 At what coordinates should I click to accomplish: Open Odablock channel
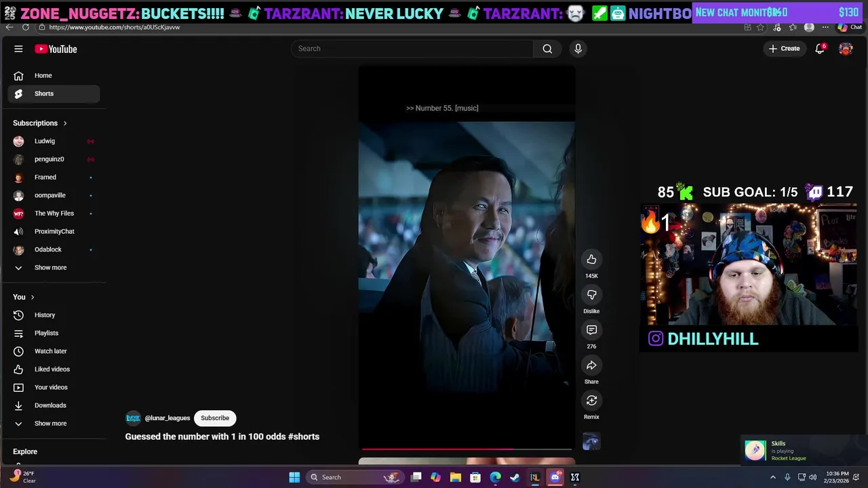(54, 249)
